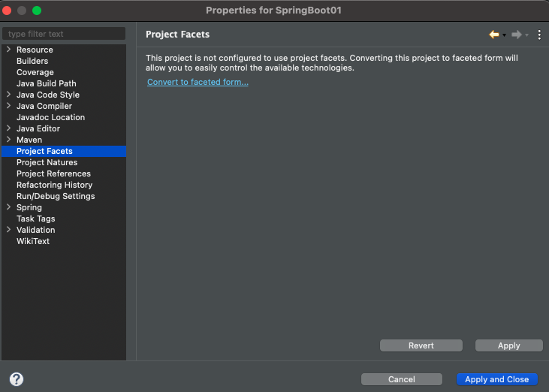Open Run/Debug Settings page
Viewport: 549px width, 392px height.
coord(56,196)
